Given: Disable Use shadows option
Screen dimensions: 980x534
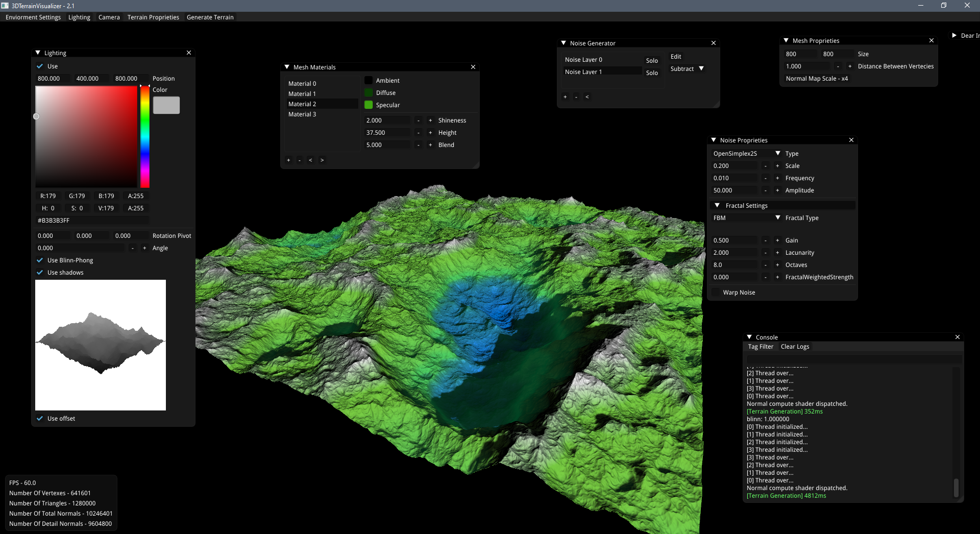Looking at the screenshot, I should pyautogui.click(x=40, y=273).
